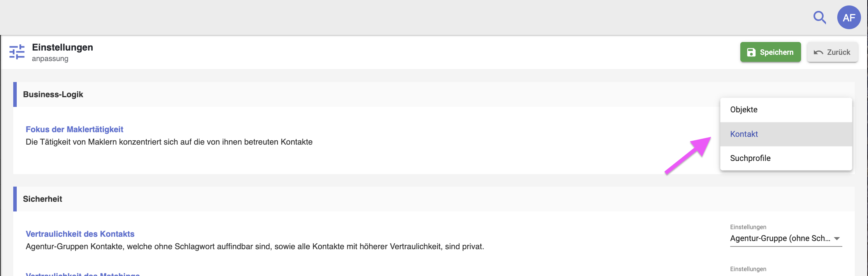Click the undo arrow icon in Zurück
Screen dimensions: 868x276
tap(818, 52)
